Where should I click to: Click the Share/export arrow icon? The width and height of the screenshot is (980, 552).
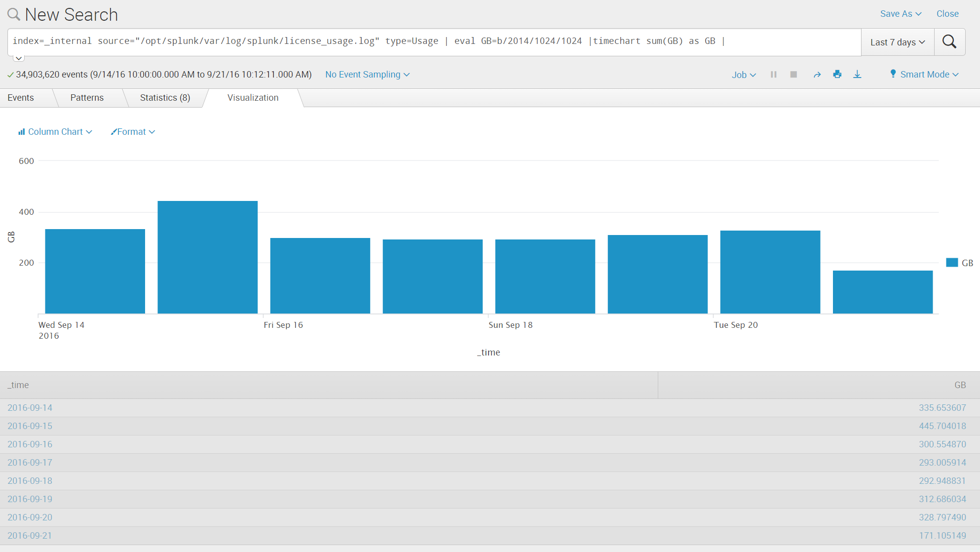pos(817,74)
